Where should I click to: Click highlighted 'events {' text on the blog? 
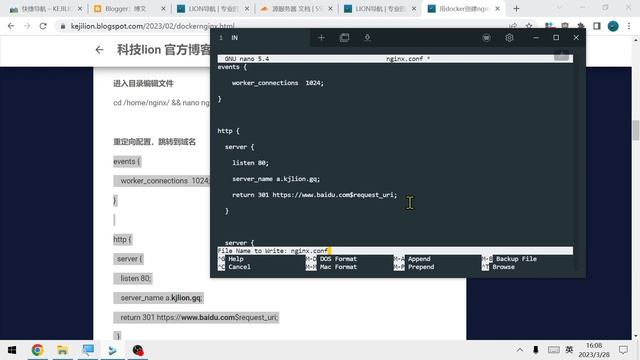point(127,162)
